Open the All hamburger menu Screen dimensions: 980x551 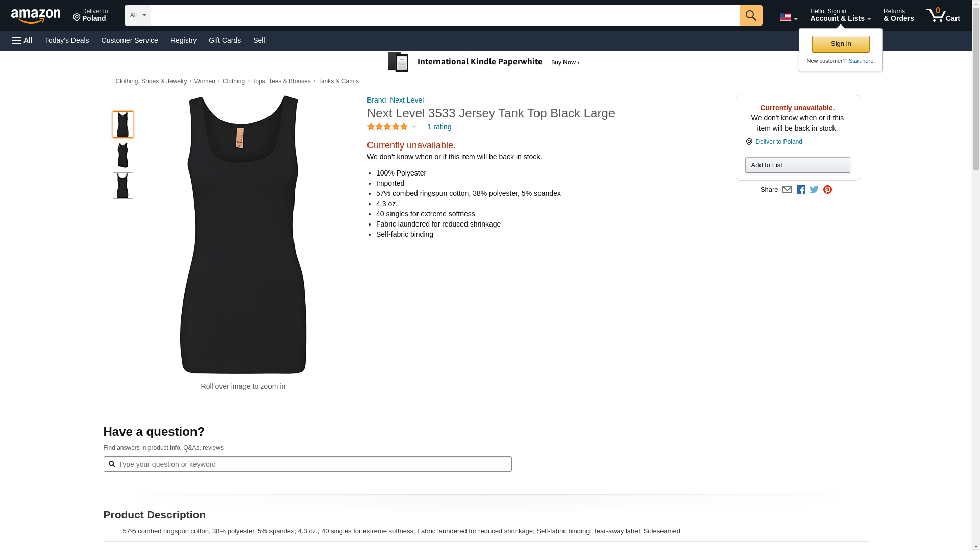tap(22, 40)
